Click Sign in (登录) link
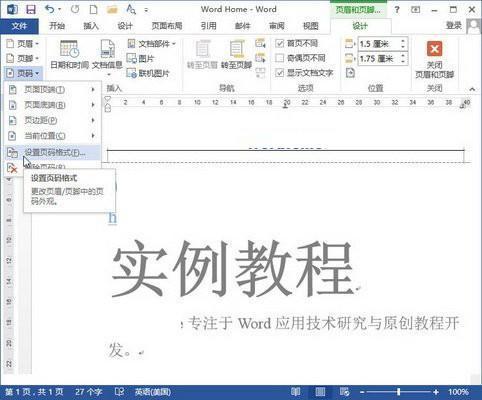This screenshot has height=400, width=482. 453,25
